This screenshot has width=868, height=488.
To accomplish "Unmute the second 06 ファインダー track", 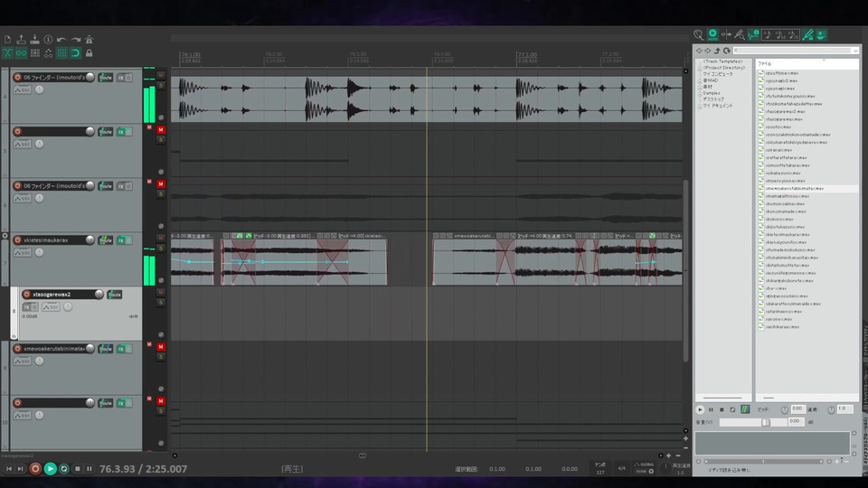I will [x=161, y=184].
